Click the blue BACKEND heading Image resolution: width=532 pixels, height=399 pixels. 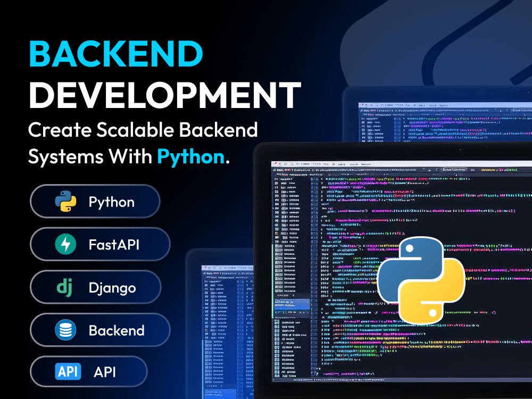click(116, 54)
